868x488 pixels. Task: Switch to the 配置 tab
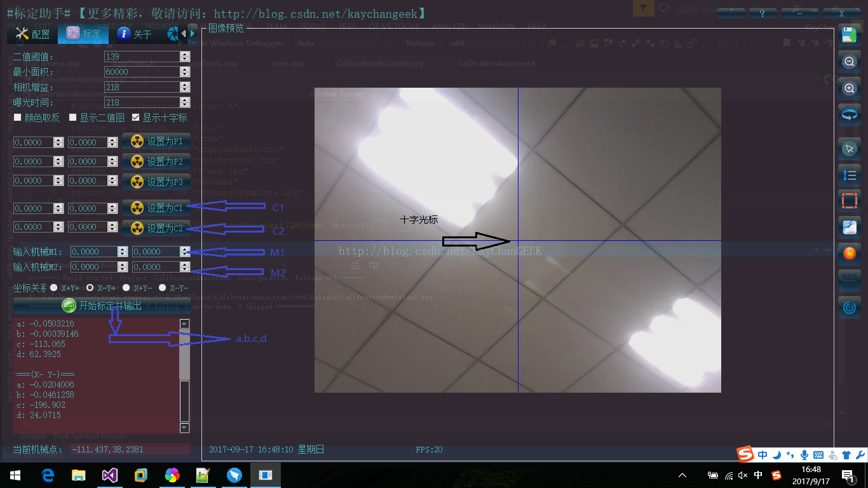32,34
